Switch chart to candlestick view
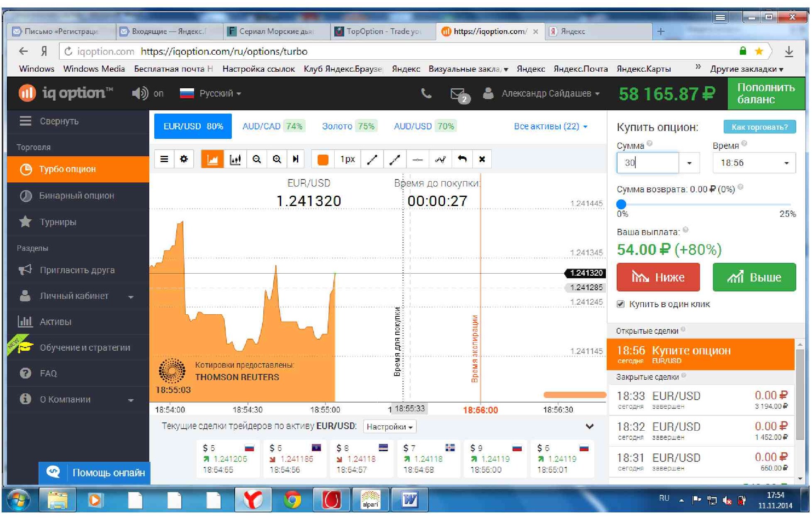 pyautogui.click(x=235, y=159)
